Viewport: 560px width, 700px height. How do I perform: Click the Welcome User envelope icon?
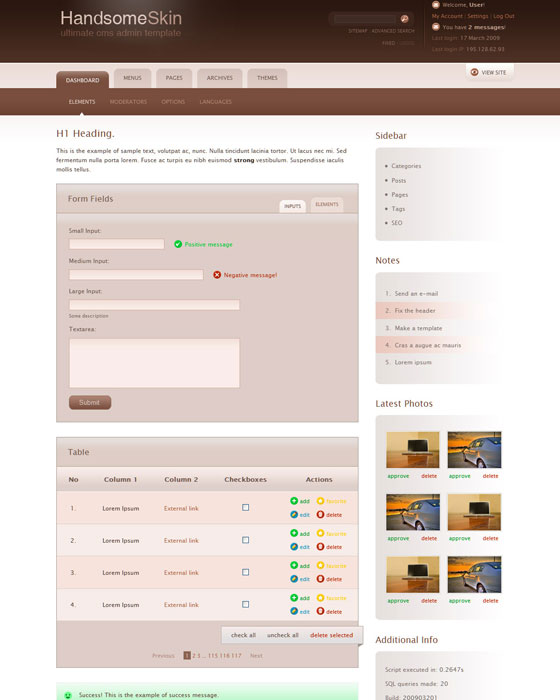[436, 5]
